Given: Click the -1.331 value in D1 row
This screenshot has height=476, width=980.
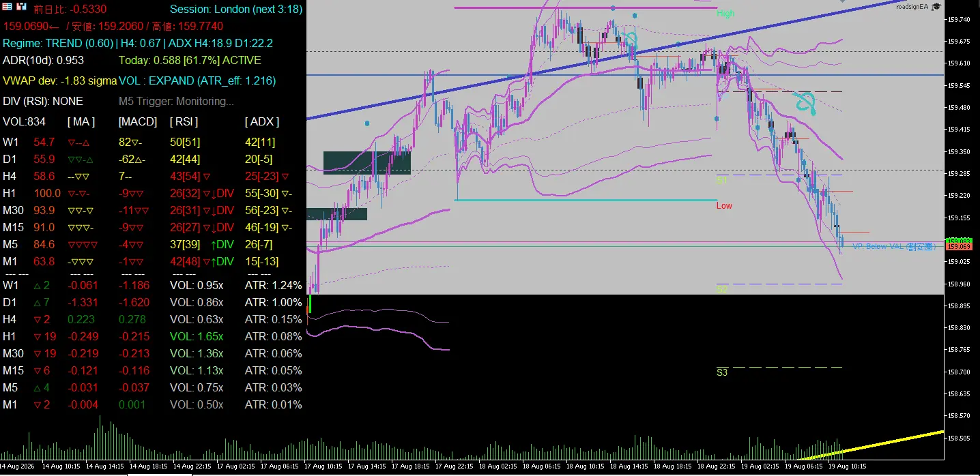Looking at the screenshot, I should click(83, 302).
